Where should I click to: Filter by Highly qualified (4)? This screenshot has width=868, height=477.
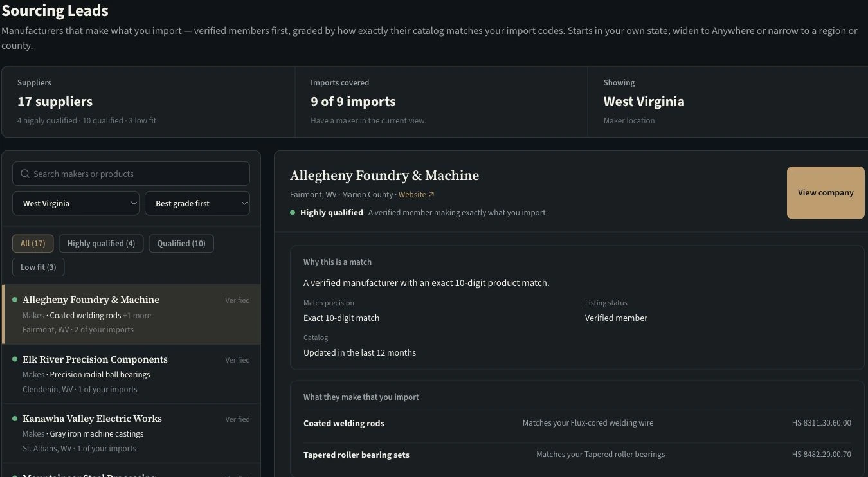click(x=101, y=243)
